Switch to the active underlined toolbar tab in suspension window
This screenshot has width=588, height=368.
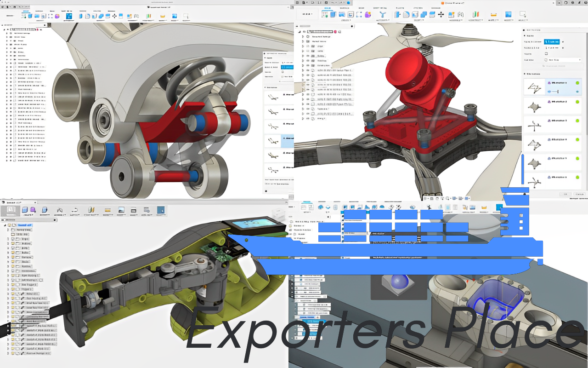point(26,11)
